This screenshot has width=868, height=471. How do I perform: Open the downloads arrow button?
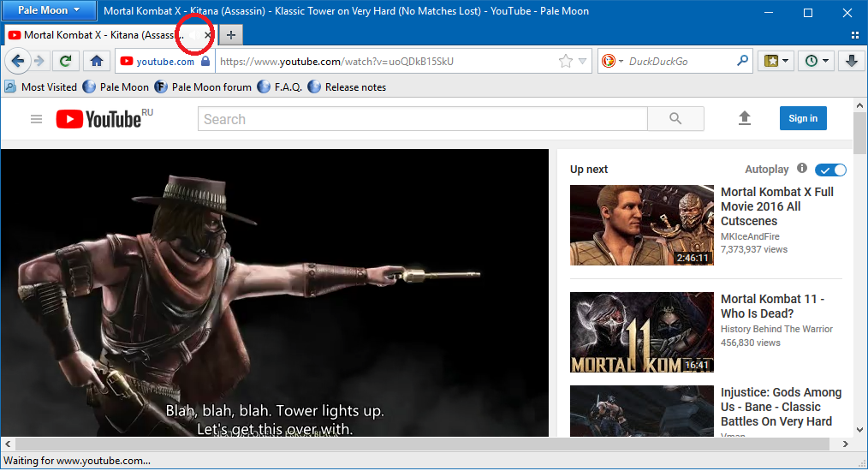pyautogui.click(x=852, y=61)
